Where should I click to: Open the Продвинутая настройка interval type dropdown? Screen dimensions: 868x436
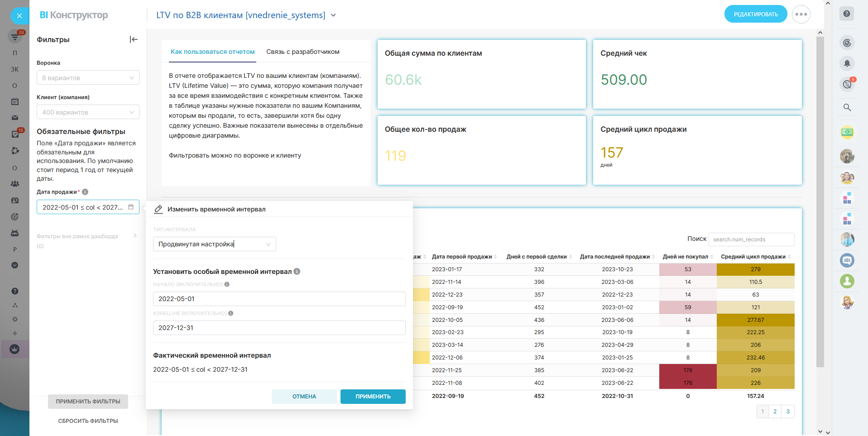pos(214,244)
